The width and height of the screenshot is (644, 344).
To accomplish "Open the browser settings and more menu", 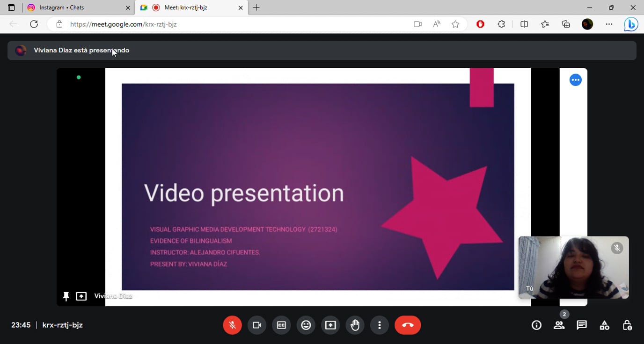I will point(609,24).
